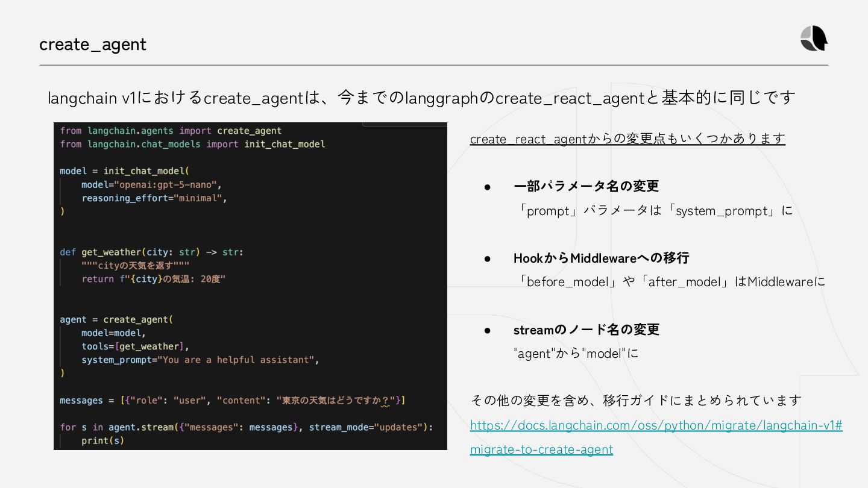Screen dimensions: 868x488
Task: Click the code line "agent = create_agent("
Action: [116, 319]
